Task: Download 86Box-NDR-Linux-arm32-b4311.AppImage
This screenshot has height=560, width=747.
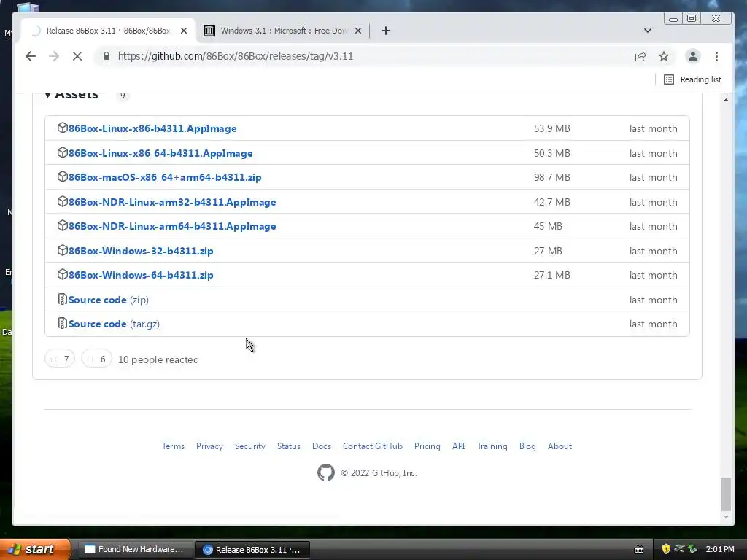Action: coord(172,202)
